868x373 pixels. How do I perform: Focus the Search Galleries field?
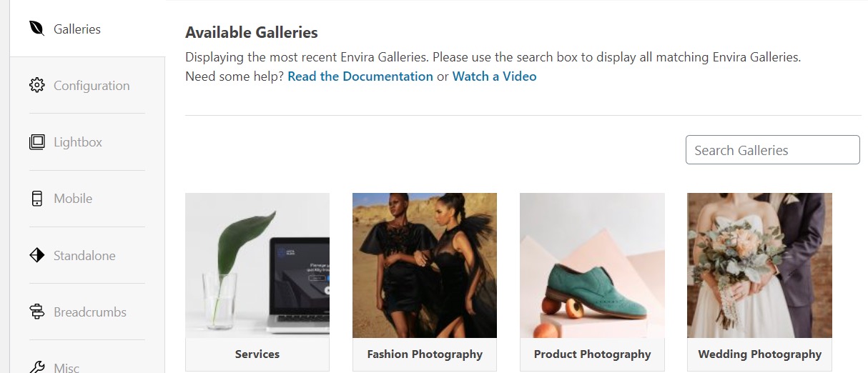772,150
